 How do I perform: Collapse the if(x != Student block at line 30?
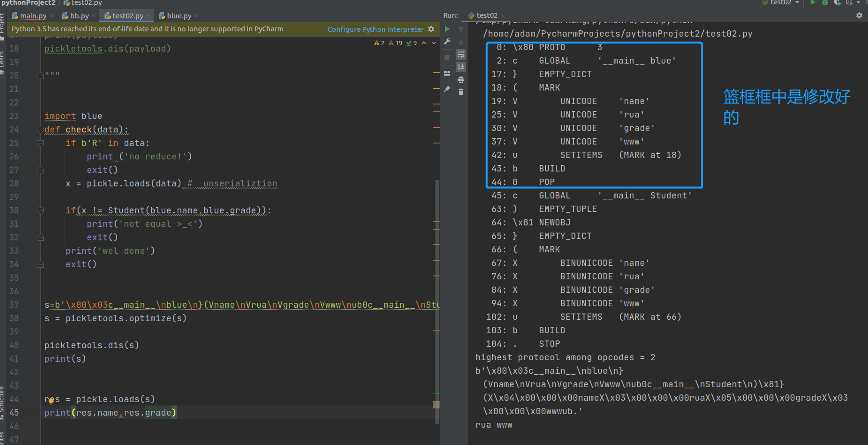(x=40, y=210)
